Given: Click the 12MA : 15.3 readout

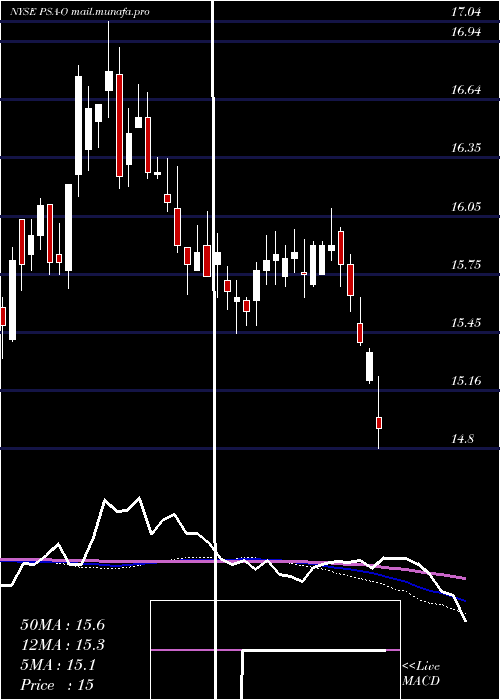Looking at the screenshot, I should (62, 645).
